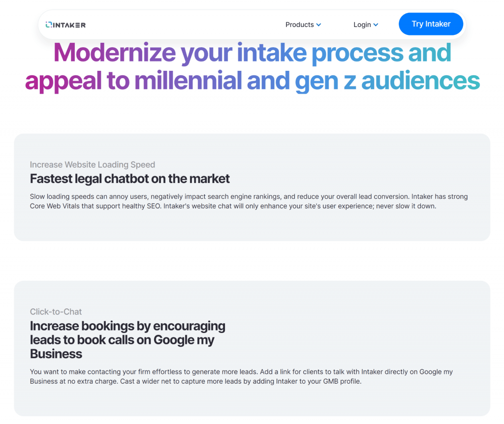Click 'Fastest legal chatbot on the market' heading

tap(130, 179)
